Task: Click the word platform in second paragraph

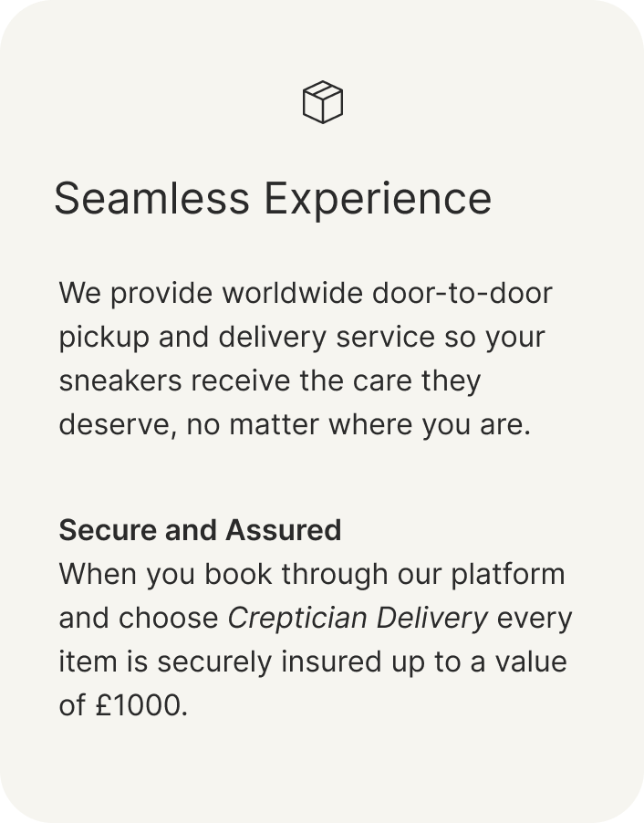Action: [x=508, y=574]
